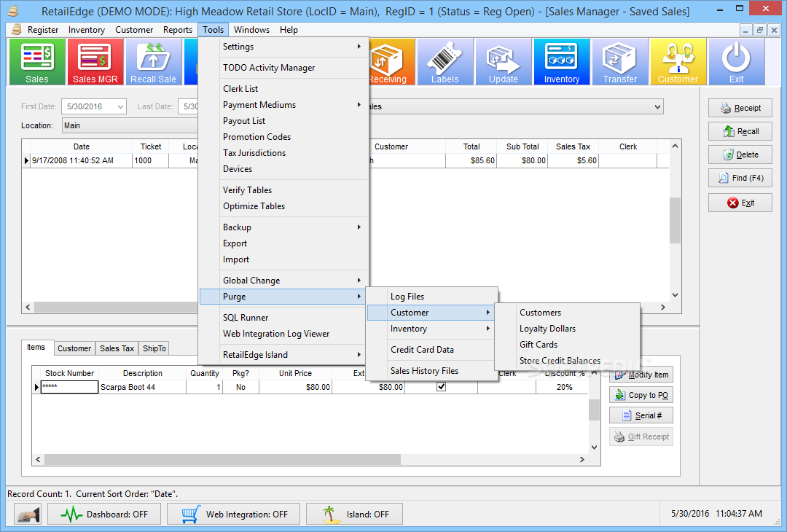Open the Transfer toolbar icon
787x532 pixels.
coord(619,62)
